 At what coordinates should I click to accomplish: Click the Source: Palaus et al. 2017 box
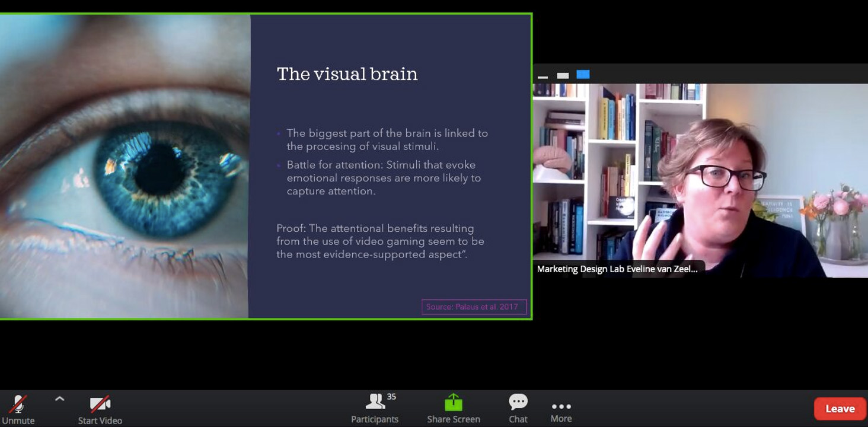tap(474, 307)
